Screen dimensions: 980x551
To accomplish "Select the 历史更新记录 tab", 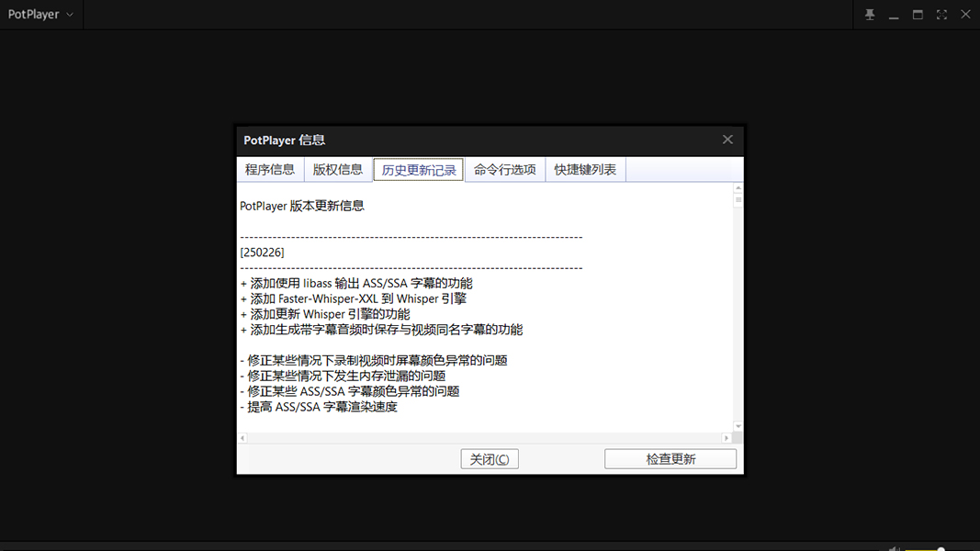I will click(x=419, y=170).
